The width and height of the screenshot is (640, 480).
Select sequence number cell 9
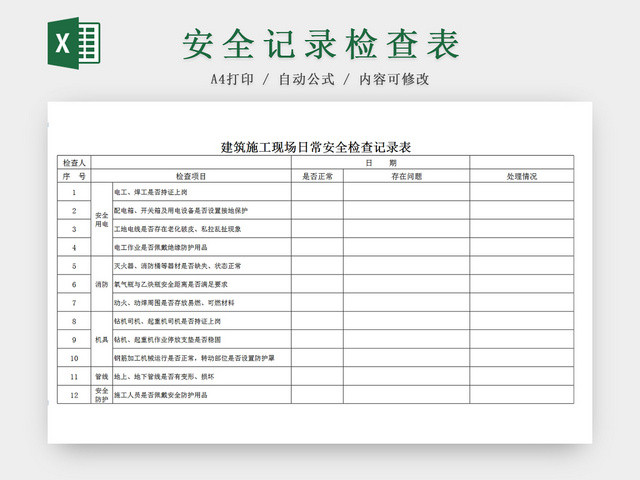click(74, 340)
